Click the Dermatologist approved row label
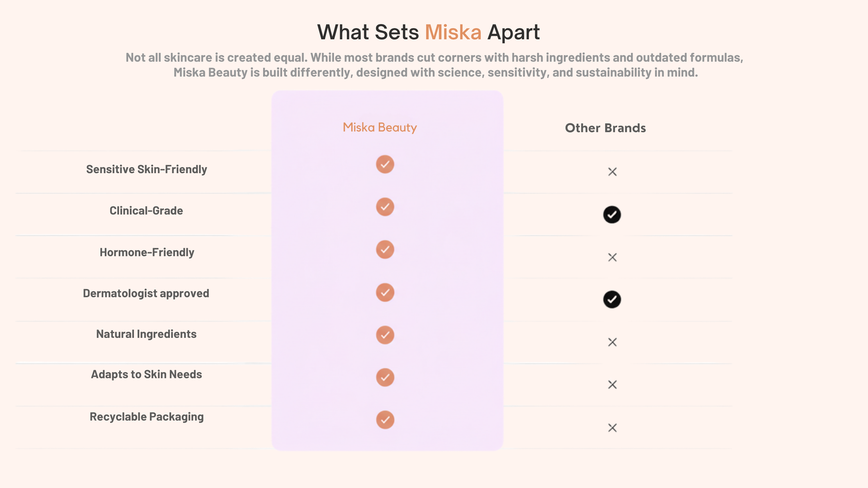The image size is (868, 488). click(146, 293)
